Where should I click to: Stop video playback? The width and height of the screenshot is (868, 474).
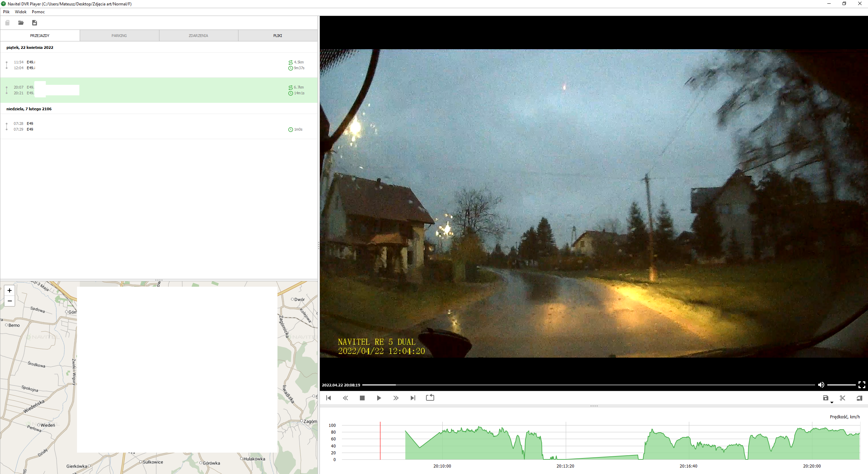[362, 398]
